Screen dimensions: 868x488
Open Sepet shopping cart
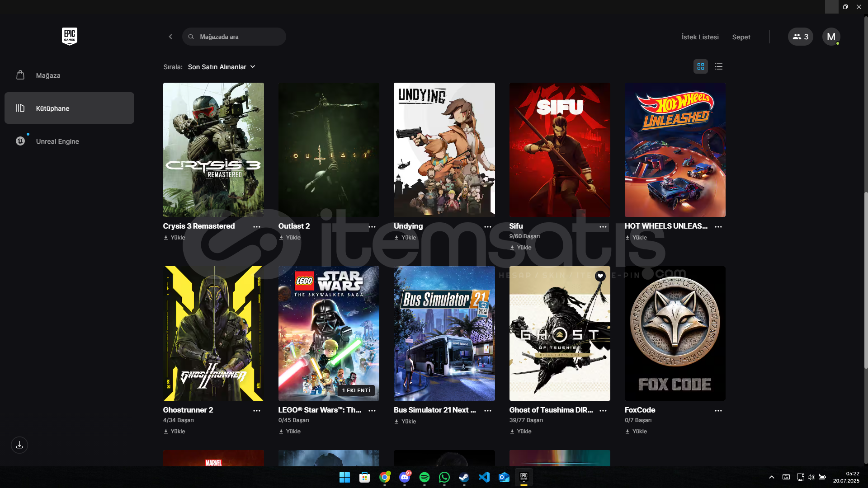(741, 37)
